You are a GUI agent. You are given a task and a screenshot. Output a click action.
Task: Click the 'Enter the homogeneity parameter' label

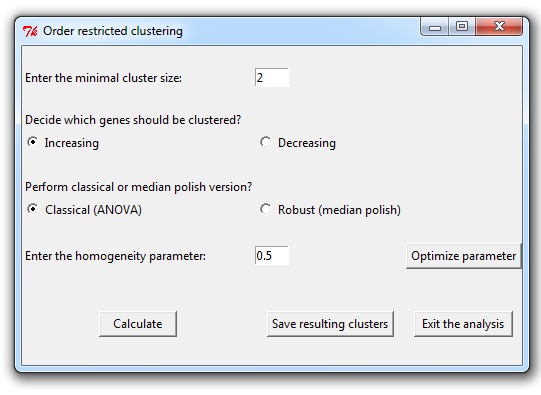click(115, 256)
